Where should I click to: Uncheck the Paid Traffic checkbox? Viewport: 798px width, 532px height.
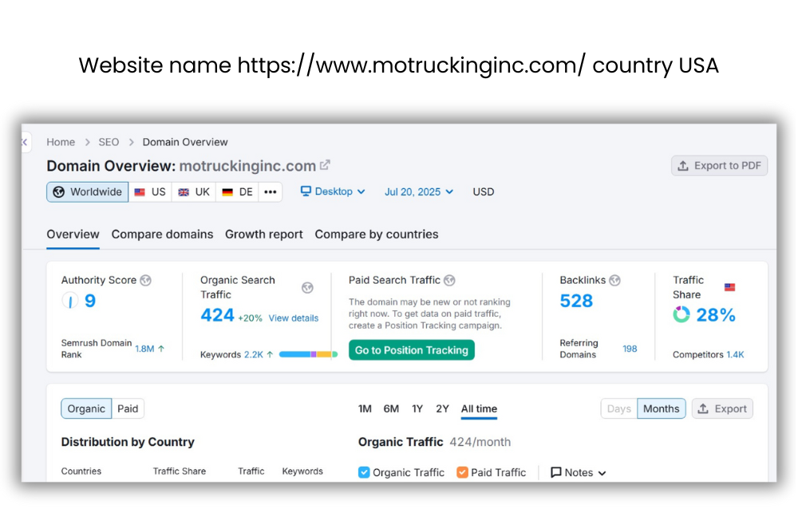pos(462,472)
